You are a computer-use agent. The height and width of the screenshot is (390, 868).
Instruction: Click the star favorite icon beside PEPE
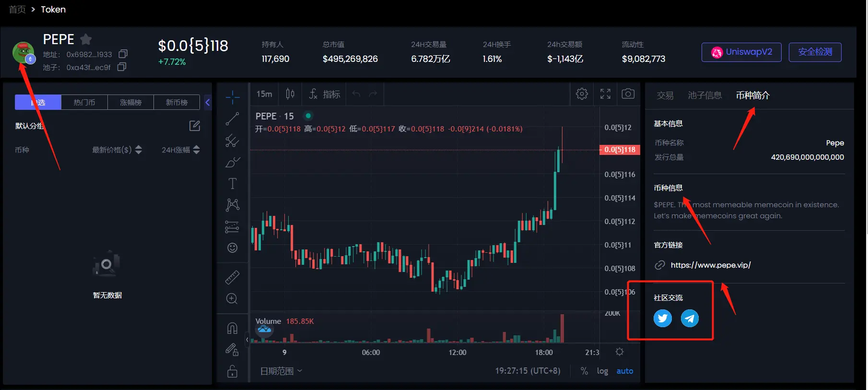point(86,39)
